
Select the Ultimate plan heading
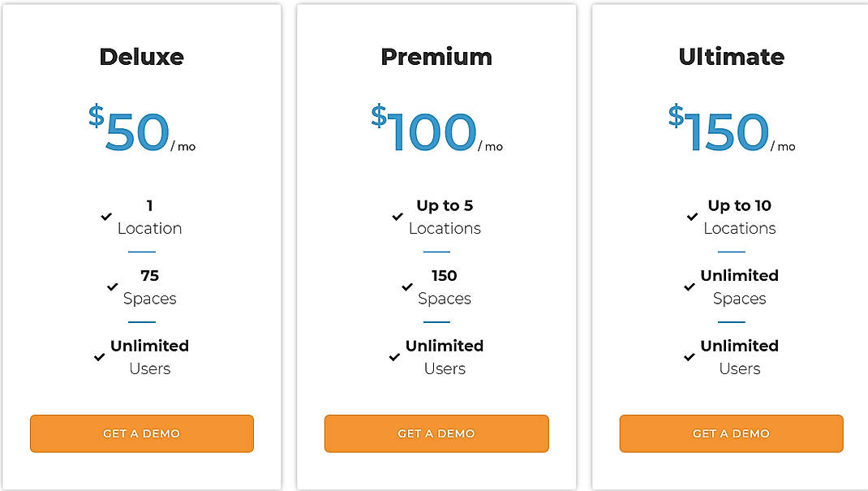click(x=731, y=57)
